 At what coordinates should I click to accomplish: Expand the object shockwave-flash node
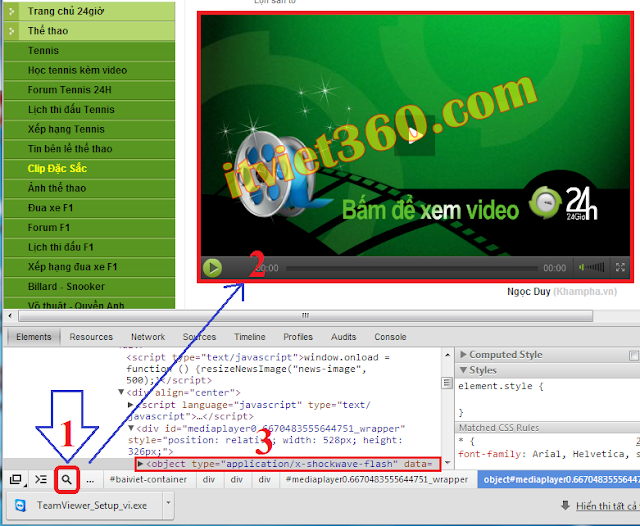tap(140, 464)
